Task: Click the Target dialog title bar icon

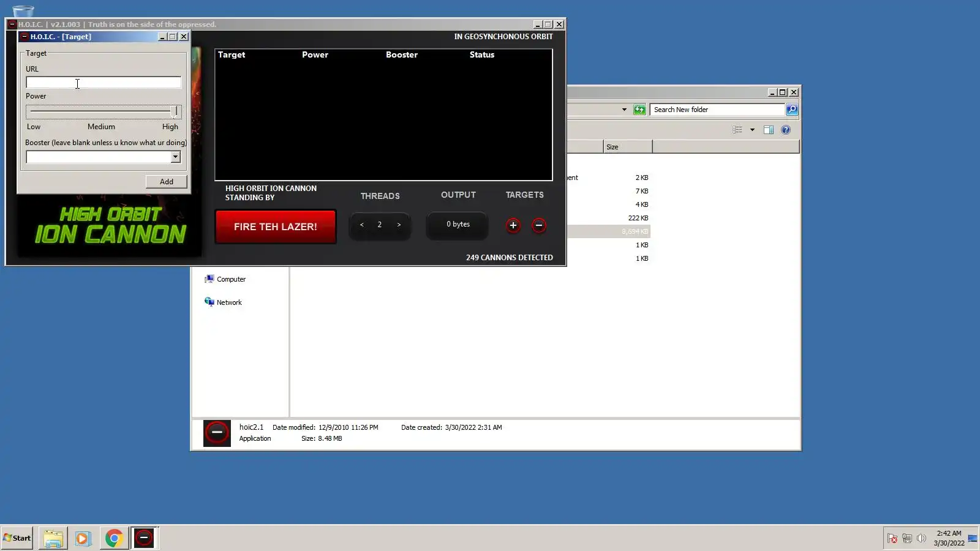Action: click(x=24, y=37)
